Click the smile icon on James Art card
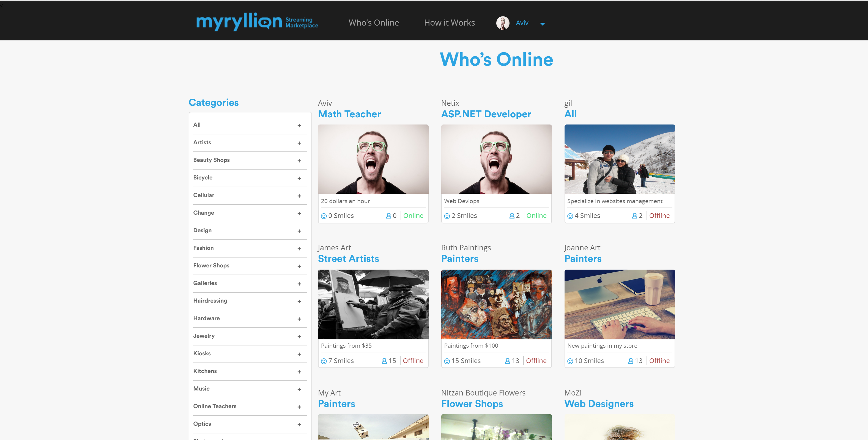This screenshot has height=440, width=868. [x=324, y=361]
